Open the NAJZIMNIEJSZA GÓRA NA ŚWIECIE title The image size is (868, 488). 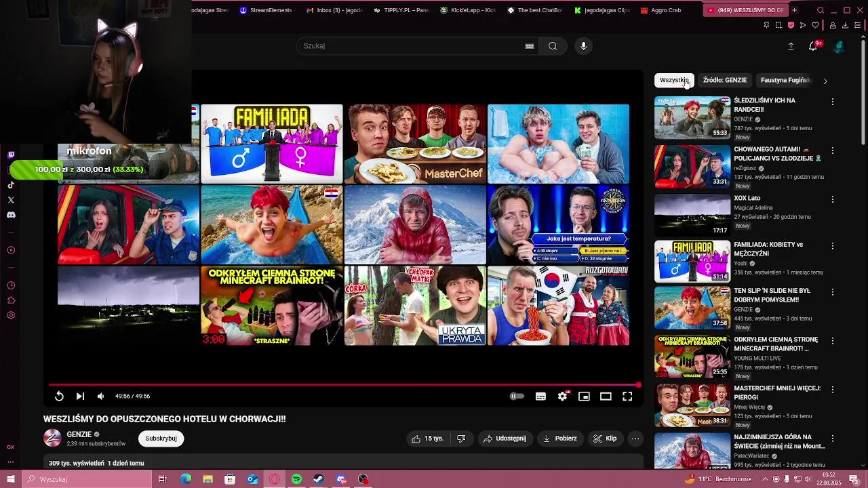pos(779,441)
